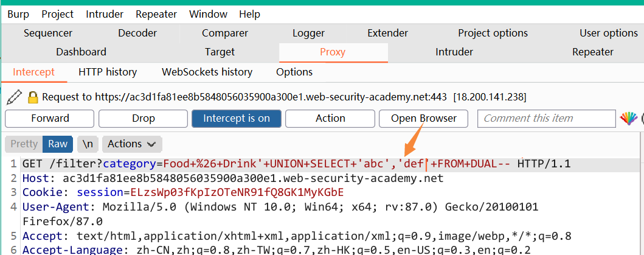This screenshot has height=255, width=644.
Task: Toggle the Intercept is on button
Action: pos(237,119)
